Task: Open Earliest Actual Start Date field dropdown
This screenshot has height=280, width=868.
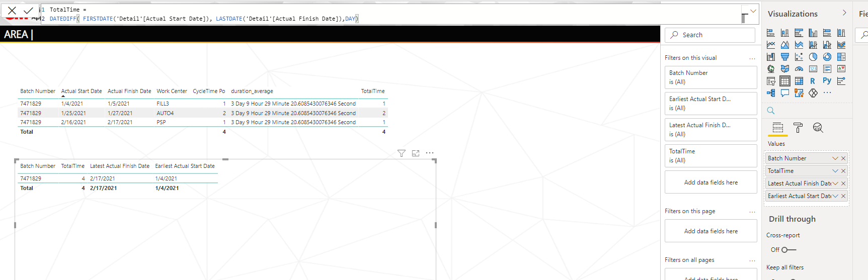Action: pos(835,196)
